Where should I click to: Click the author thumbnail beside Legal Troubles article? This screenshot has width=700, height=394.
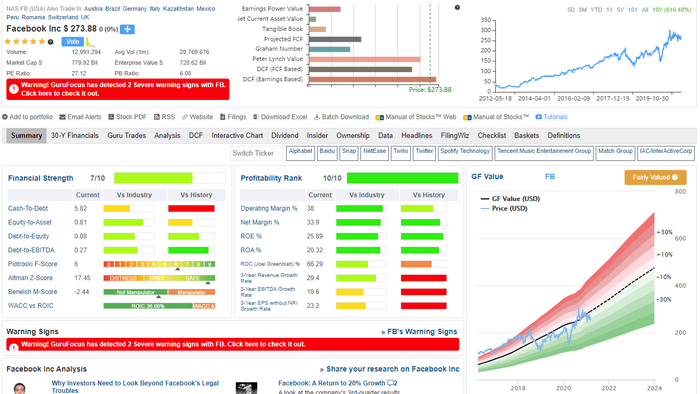click(19, 388)
